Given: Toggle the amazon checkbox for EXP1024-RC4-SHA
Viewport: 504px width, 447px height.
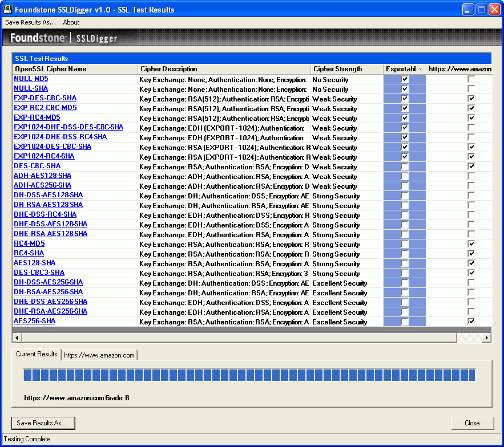Looking at the screenshot, I should click(x=471, y=156).
